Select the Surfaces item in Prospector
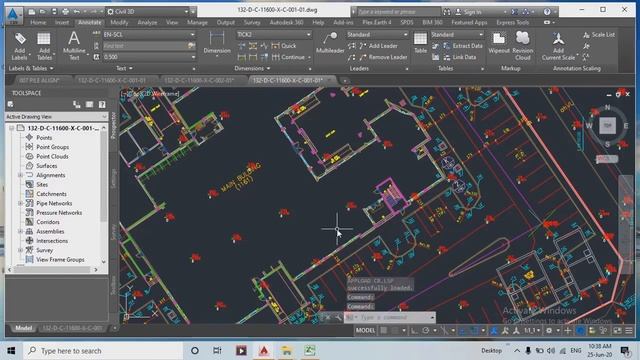 pyautogui.click(x=47, y=166)
